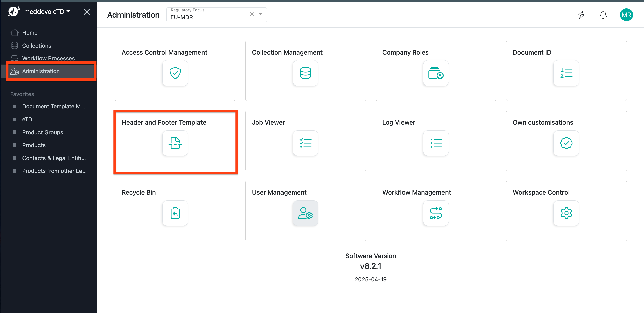Open the Recycle Bin icon

pos(175,213)
